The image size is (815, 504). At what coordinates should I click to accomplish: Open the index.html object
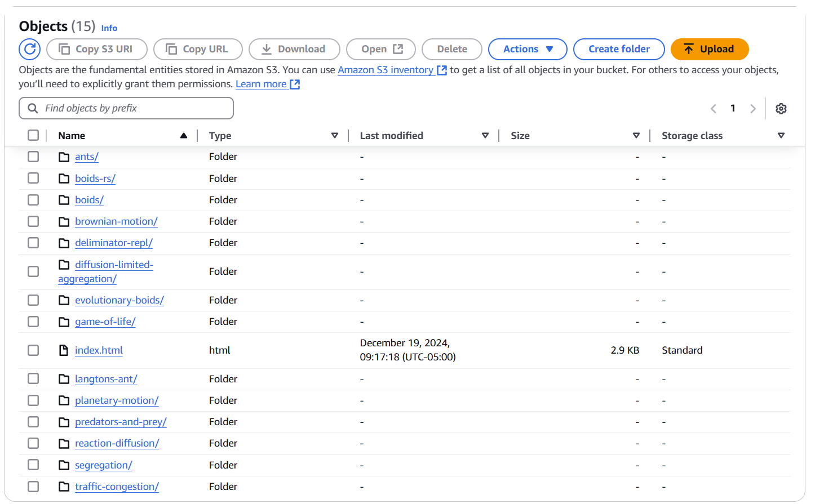point(99,350)
